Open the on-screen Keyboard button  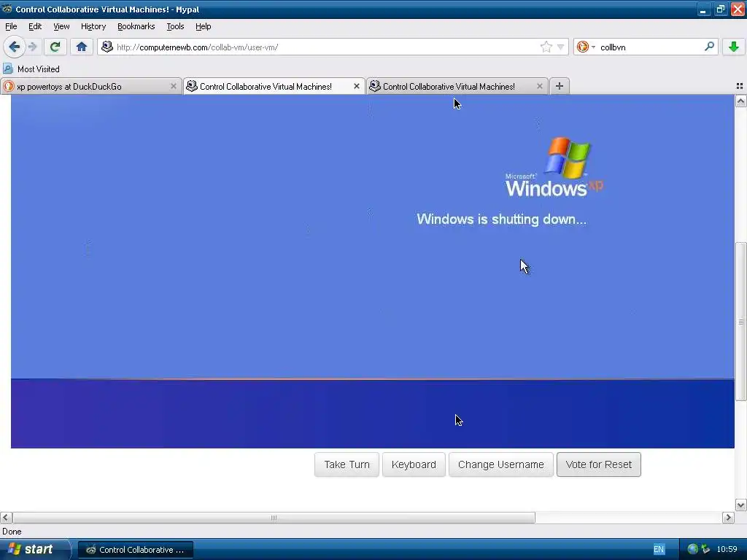pos(414,464)
